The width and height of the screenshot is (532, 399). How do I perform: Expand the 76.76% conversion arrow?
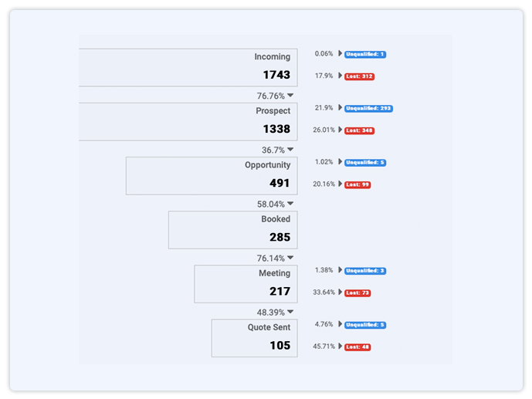[x=290, y=96]
